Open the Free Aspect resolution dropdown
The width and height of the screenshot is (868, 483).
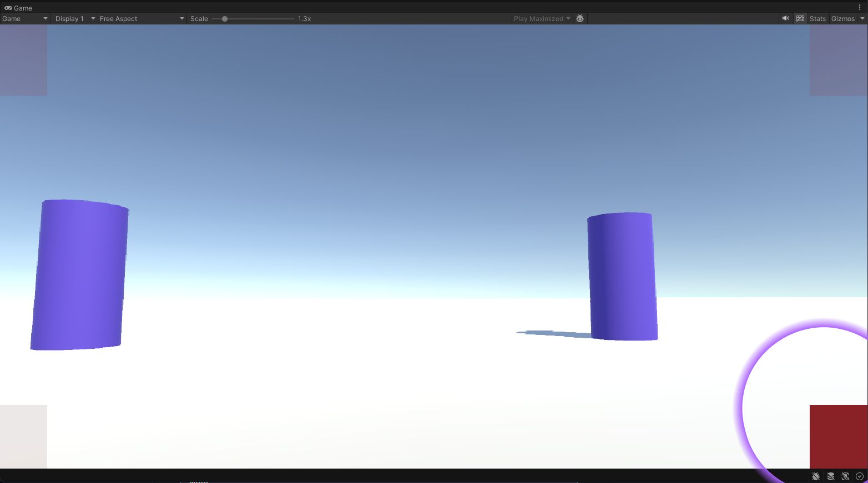click(142, 19)
